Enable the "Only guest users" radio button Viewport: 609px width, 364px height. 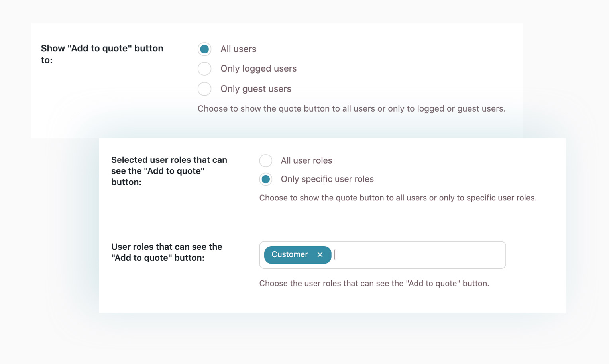pos(204,89)
